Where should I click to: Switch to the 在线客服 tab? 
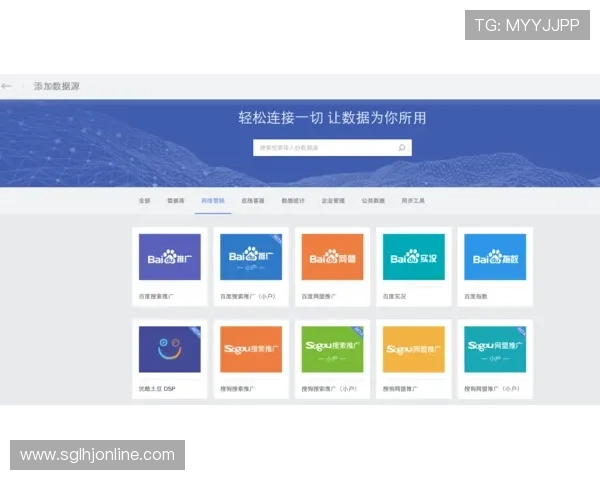[253, 201]
